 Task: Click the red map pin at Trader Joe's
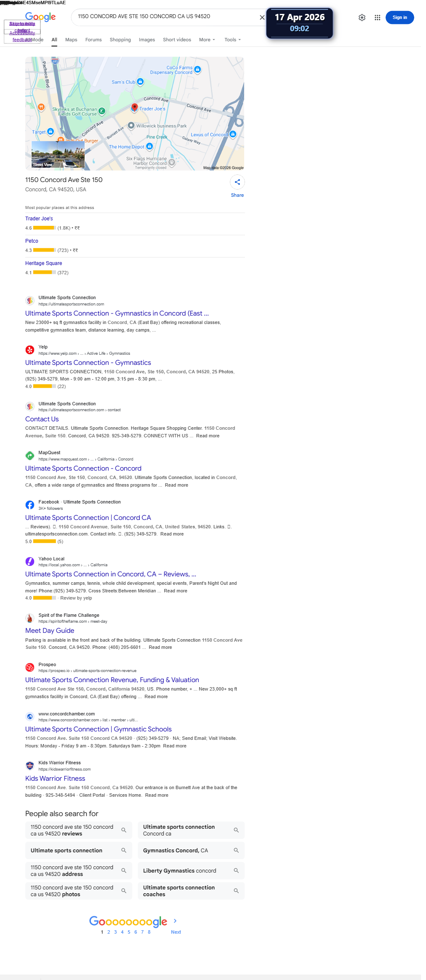click(134, 108)
